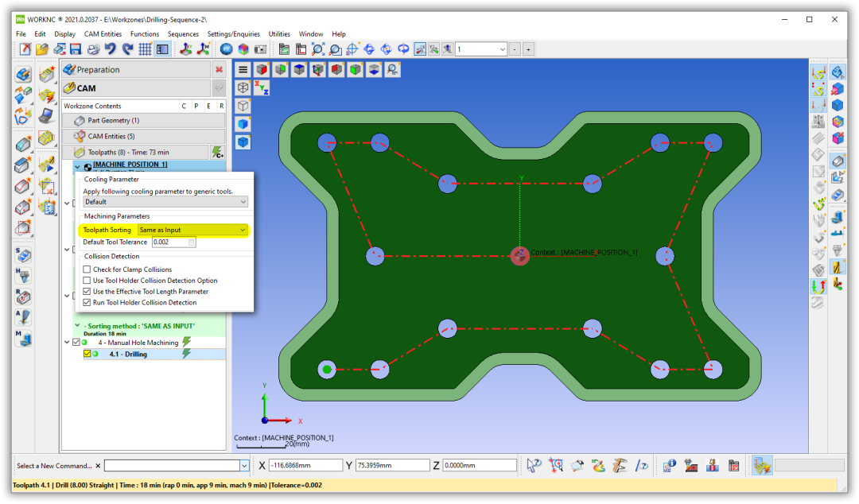This screenshot has width=859, height=504.
Task: Collapse the MACHINE POSITION_1 tree node
Action: click(x=77, y=166)
